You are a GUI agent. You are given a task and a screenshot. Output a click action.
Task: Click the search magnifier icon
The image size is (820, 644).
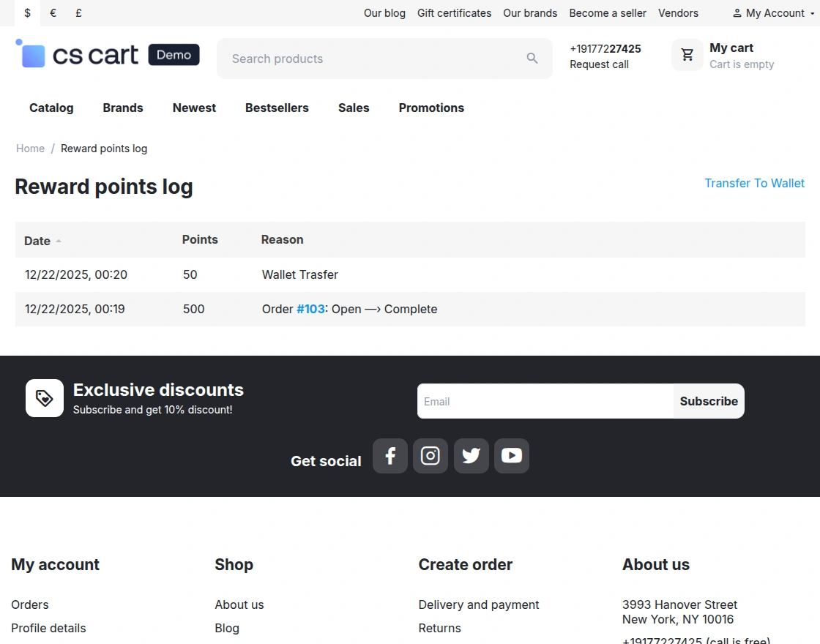pyautogui.click(x=532, y=58)
